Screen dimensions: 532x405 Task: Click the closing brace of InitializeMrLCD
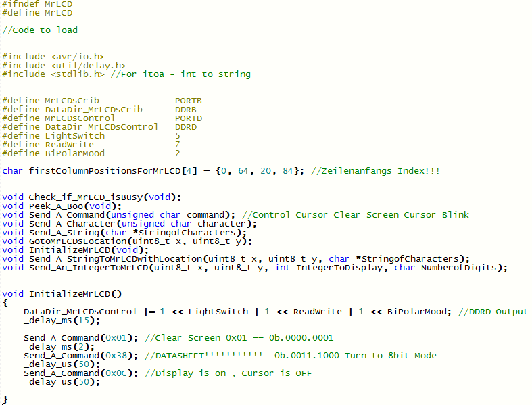tap(5, 400)
